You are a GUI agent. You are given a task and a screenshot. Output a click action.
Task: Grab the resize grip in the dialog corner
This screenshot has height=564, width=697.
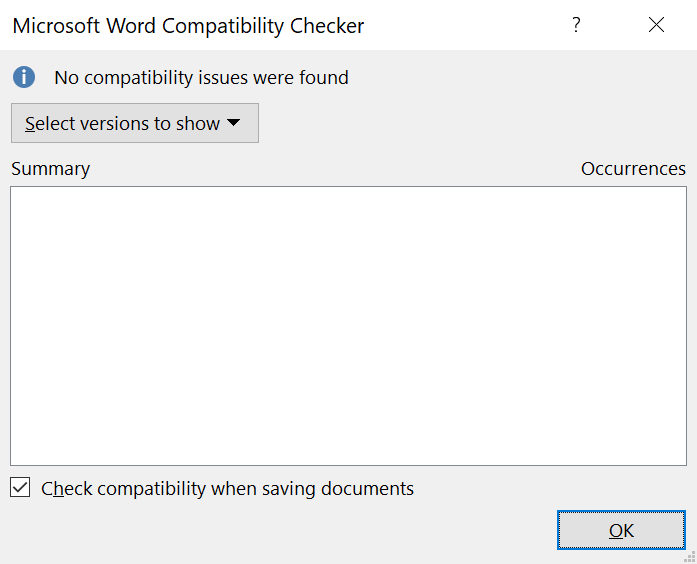(x=690, y=557)
